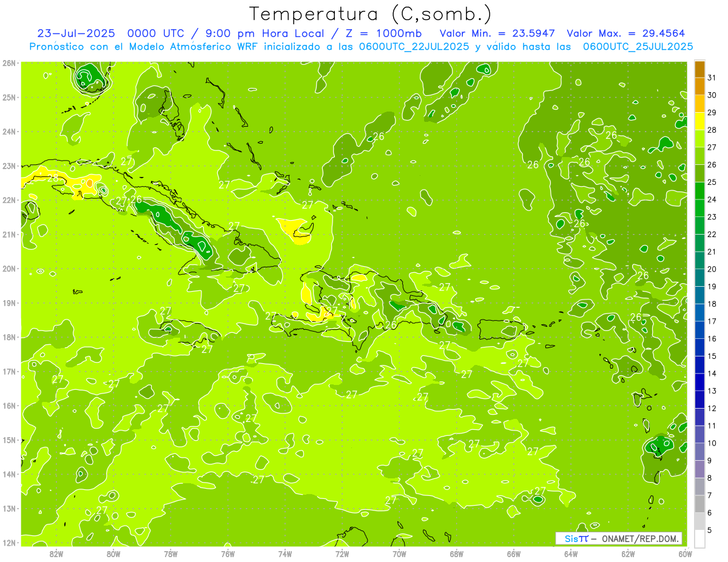The width and height of the screenshot is (728, 562).
Task: Select the pressure level text "Z = 1000mb"
Action: coord(382,33)
